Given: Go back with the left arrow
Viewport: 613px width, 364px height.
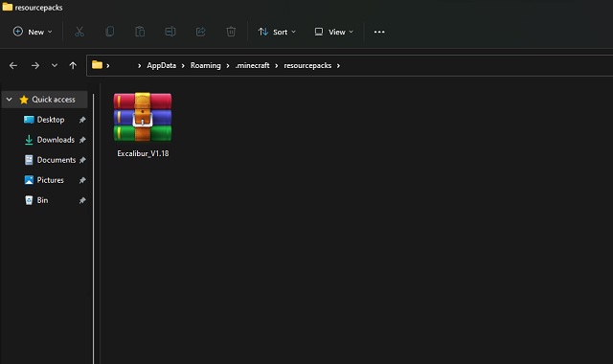Looking at the screenshot, I should 13,65.
